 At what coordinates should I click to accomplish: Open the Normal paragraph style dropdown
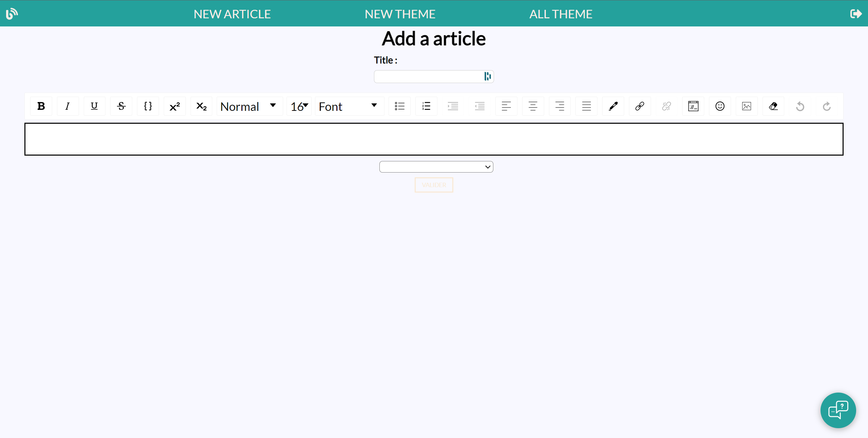[249, 106]
